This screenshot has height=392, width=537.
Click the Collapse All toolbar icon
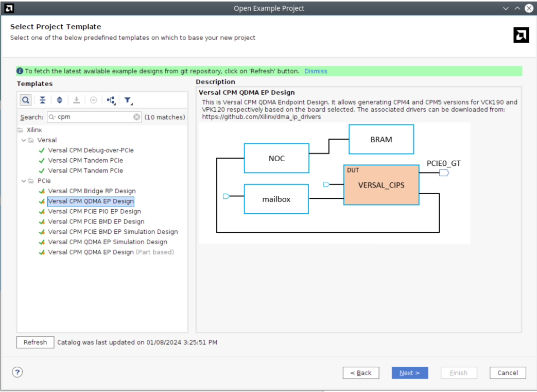[x=43, y=100]
